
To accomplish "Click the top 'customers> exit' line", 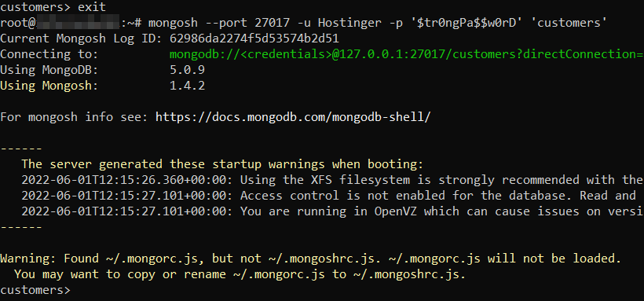I will 53,7.
